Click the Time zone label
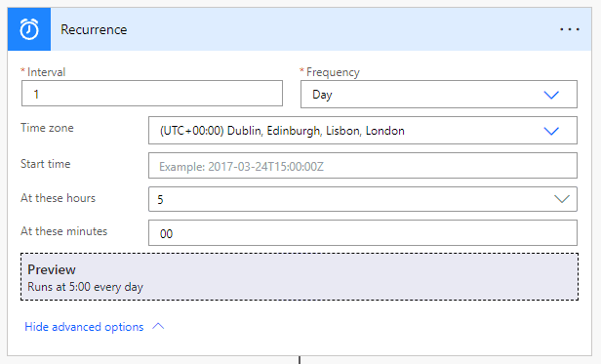The height and width of the screenshot is (364, 601). 47,128
